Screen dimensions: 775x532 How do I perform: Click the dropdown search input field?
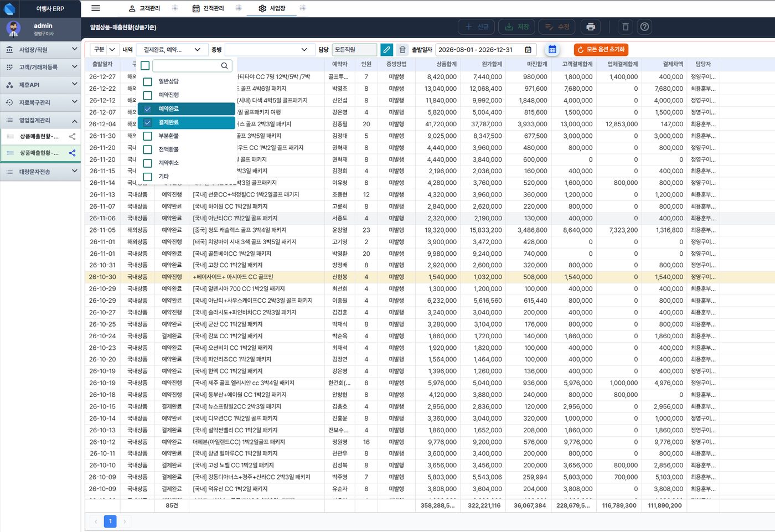click(192, 65)
